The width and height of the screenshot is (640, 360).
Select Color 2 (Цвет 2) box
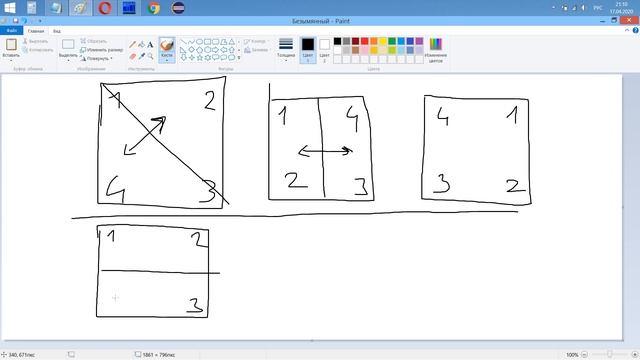[324, 49]
